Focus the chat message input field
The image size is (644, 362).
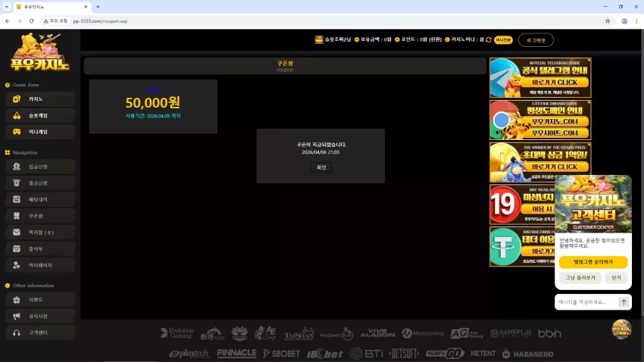[x=586, y=302]
